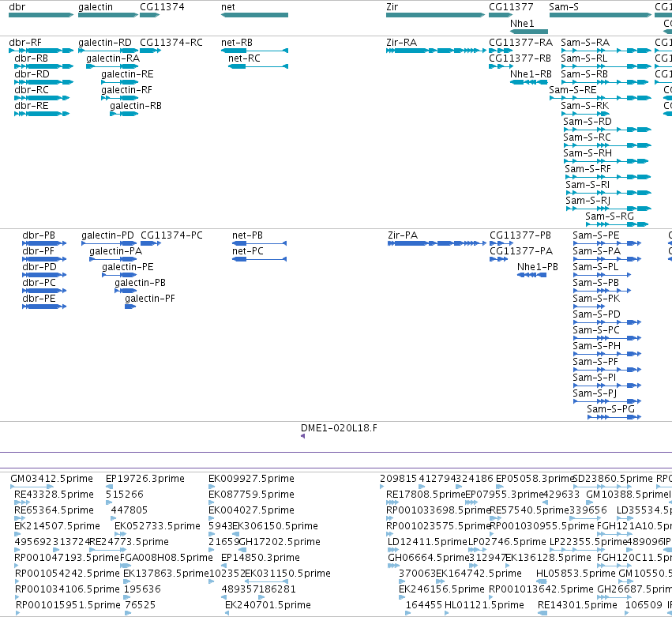Select Sam-S-PG protein feature

click(x=614, y=417)
